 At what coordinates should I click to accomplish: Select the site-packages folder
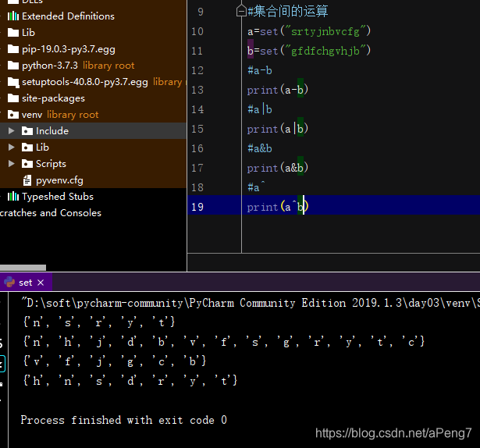point(53,98)
